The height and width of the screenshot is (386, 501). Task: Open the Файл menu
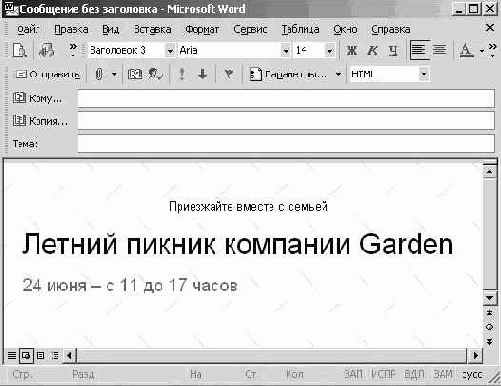[x=28, y=29]
